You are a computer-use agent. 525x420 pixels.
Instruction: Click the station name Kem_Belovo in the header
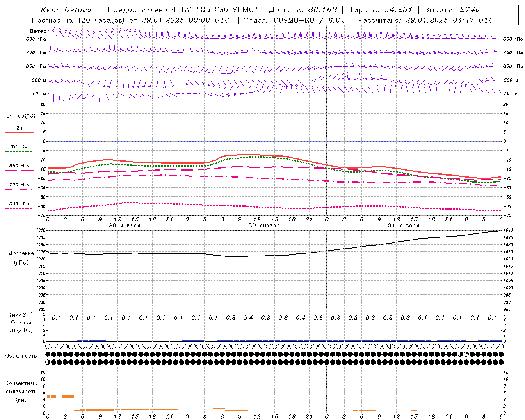[66, 10]
